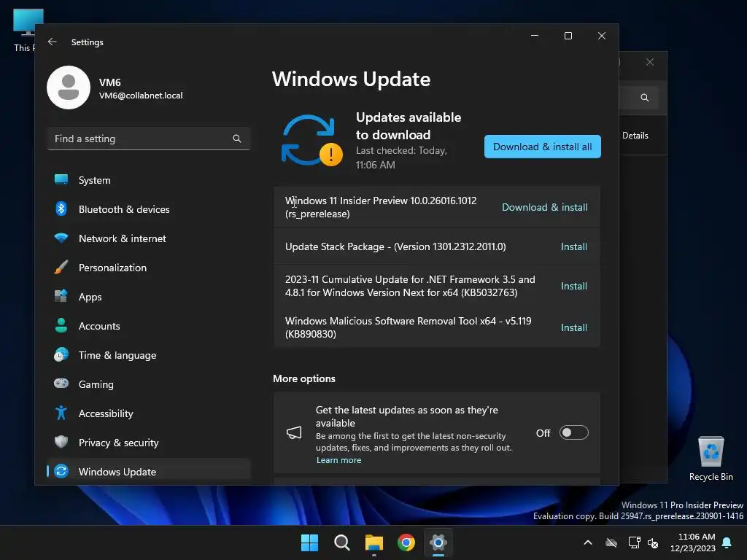This screenshot has width=747, height=560.
Task: Select Accessibility in sidebar
Action: [x=149, y=413]
